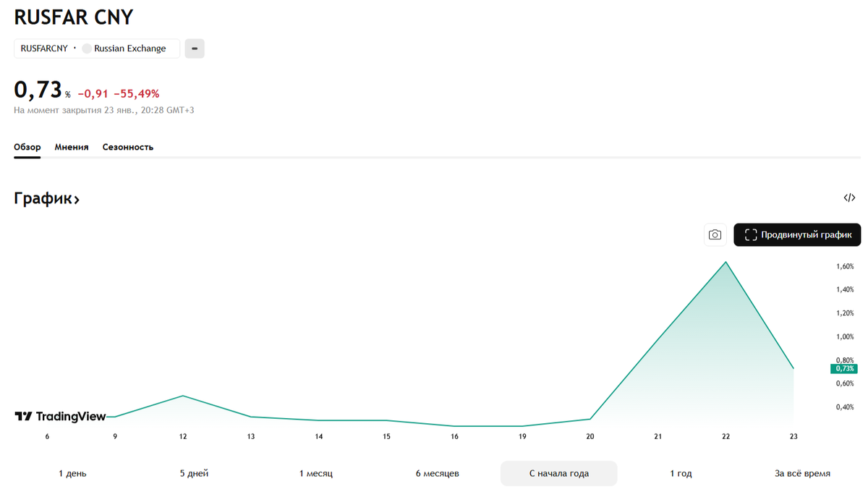Click the closing time text 23 янв.

104,110
